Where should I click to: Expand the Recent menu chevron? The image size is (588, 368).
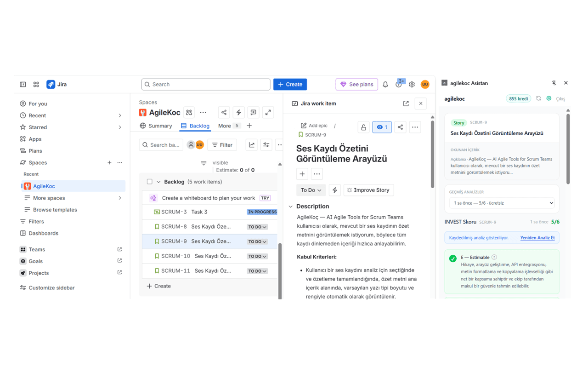(120, 115)
